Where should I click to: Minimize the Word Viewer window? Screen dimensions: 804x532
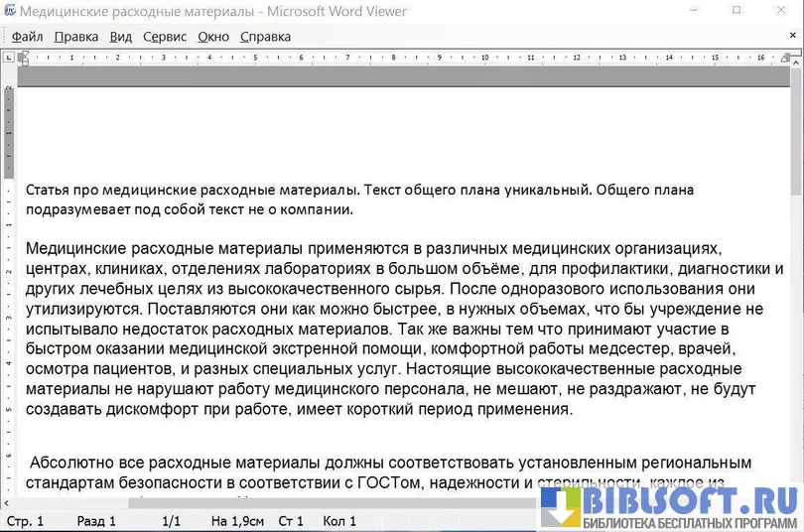click(x=693, y=11)
